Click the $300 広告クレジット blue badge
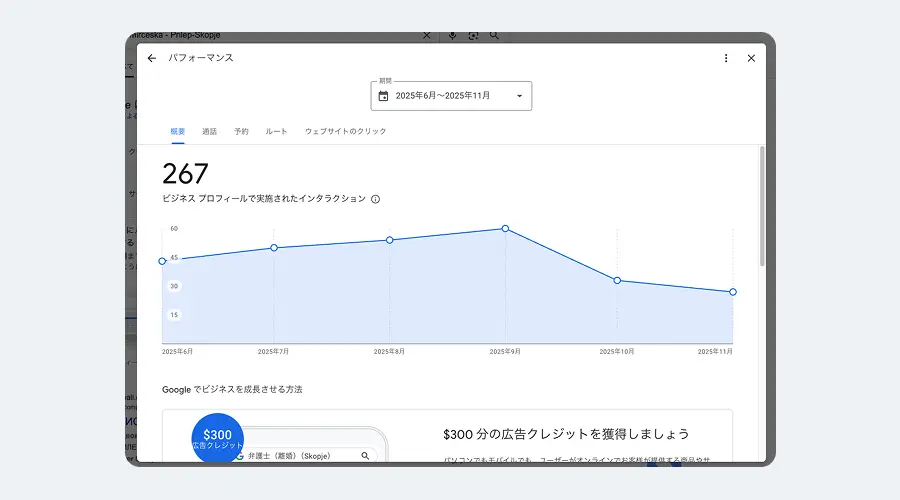 [x=217, y=438]
